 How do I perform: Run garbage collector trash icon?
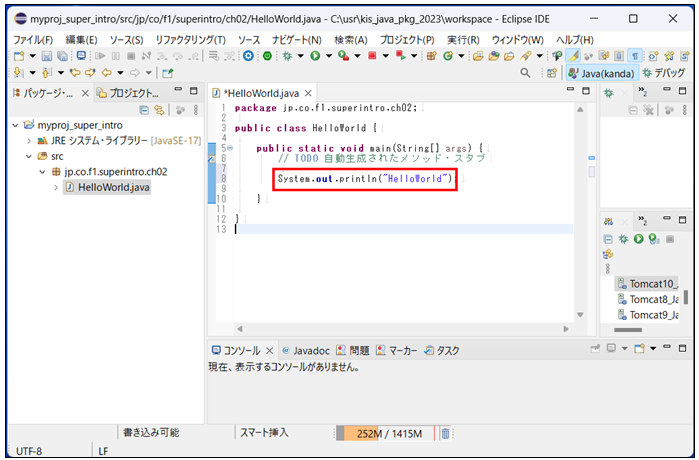tap(446, 433)
